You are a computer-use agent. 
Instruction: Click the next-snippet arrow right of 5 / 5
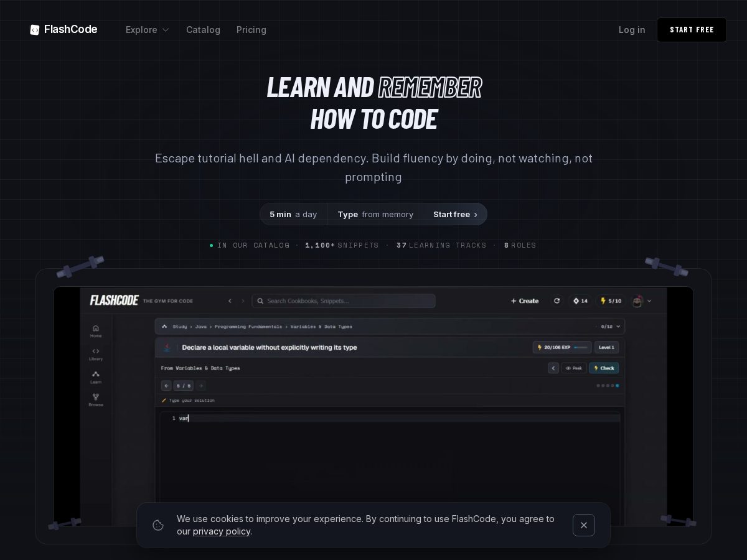[201, 386]
